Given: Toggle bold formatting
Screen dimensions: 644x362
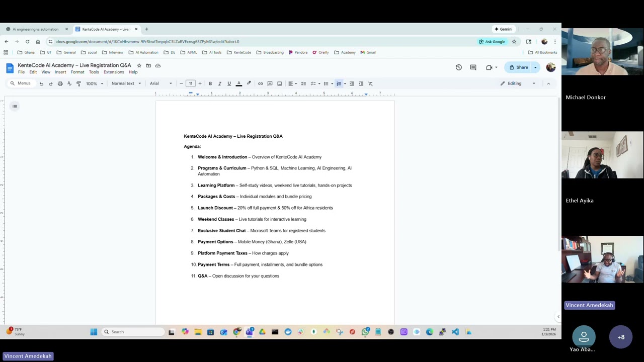Looking at the screenshot, I should (210, 83).
